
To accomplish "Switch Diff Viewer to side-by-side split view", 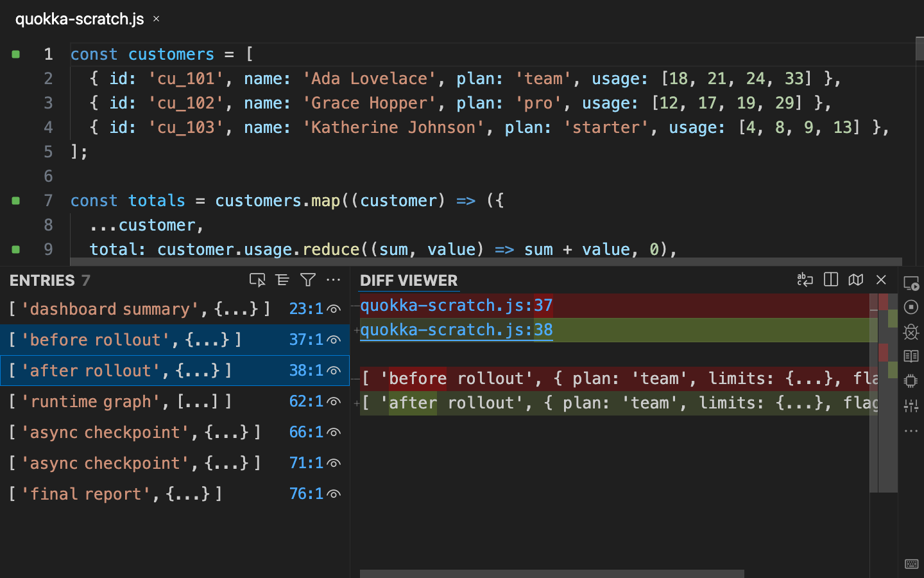I will coord(830,279).
